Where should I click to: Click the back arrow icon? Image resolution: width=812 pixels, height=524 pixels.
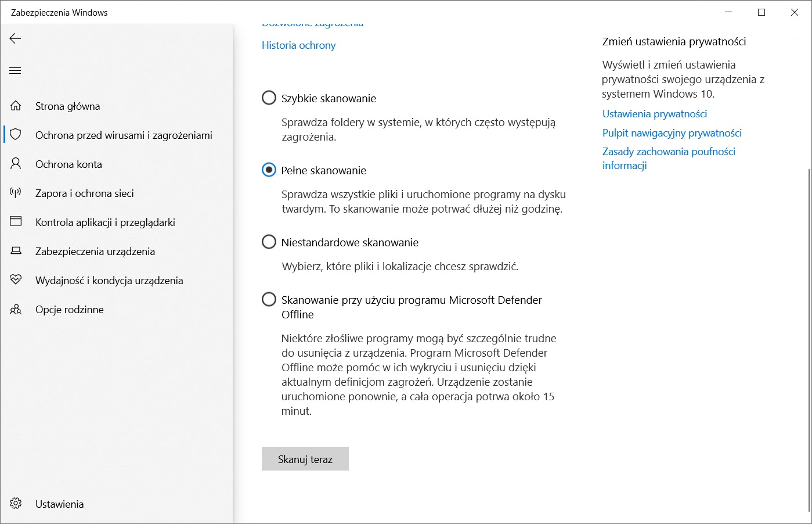pyautogui.click(x=16, y=38)
